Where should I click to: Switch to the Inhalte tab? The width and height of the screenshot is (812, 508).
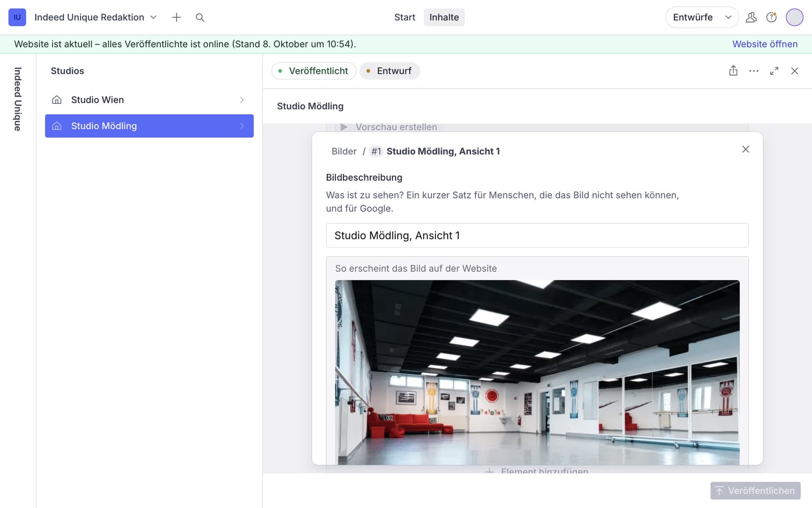tap(444, 17)
